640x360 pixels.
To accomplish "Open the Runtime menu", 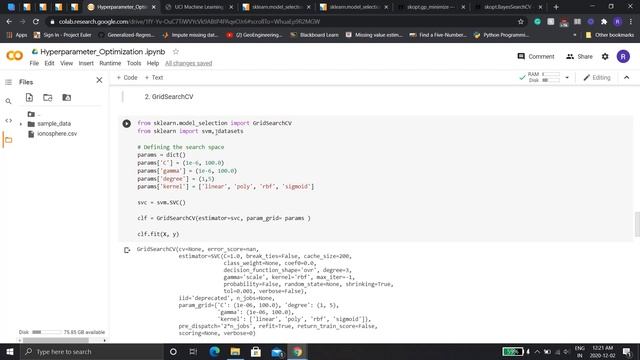I will [110, 63].
